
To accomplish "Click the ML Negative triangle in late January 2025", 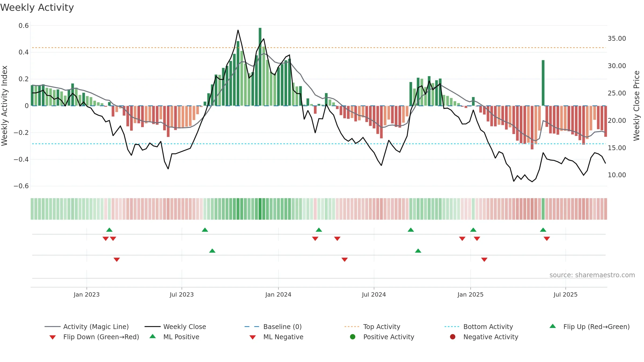I will coord(484,260).
